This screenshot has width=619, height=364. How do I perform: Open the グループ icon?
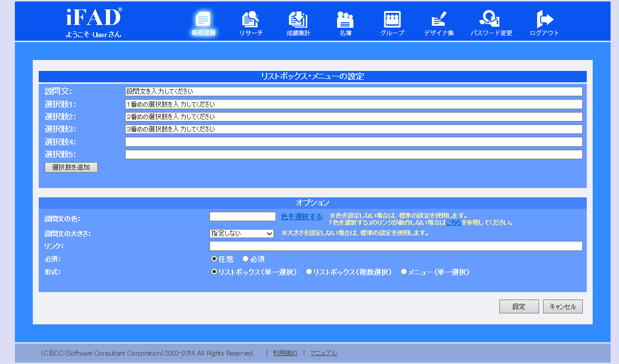pyautogui.click(x=392, y=20)
